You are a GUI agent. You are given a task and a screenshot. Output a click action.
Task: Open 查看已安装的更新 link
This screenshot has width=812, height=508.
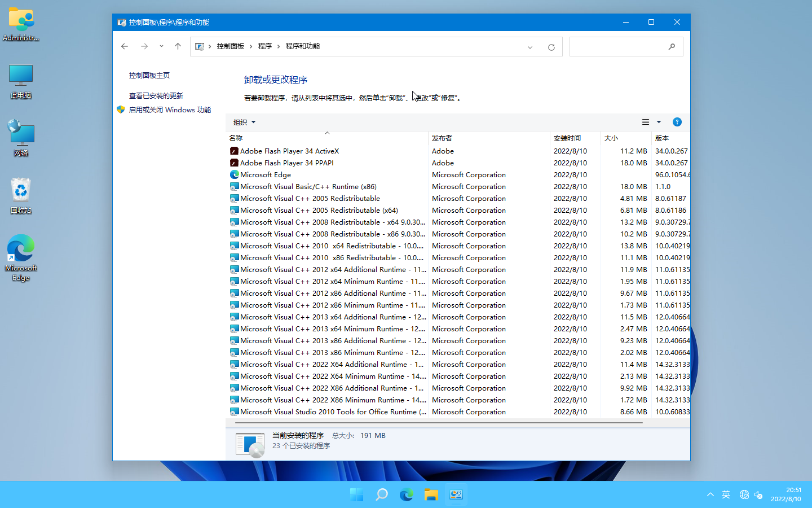156,96
